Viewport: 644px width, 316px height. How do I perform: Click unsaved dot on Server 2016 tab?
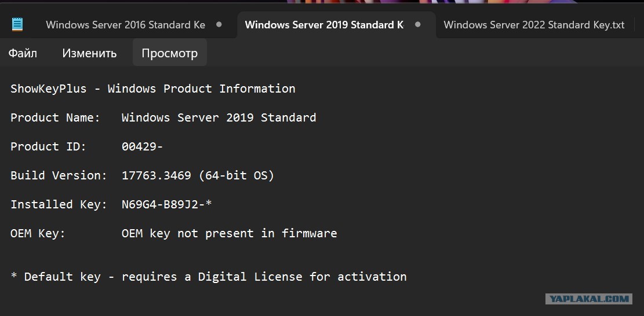click(x=219, y=24)
